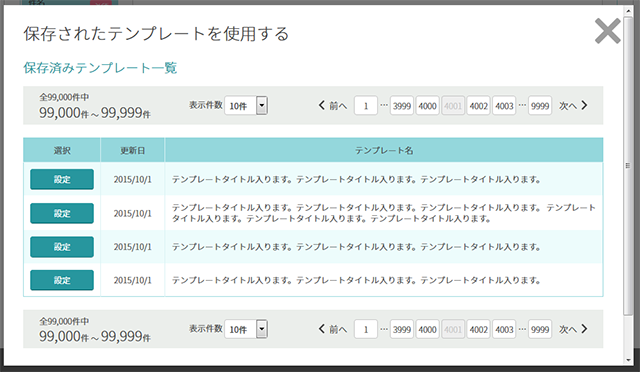Screen dimensions: 640x372
Task: Select page 4002 in bottom pagination
Action: [478, 329]
